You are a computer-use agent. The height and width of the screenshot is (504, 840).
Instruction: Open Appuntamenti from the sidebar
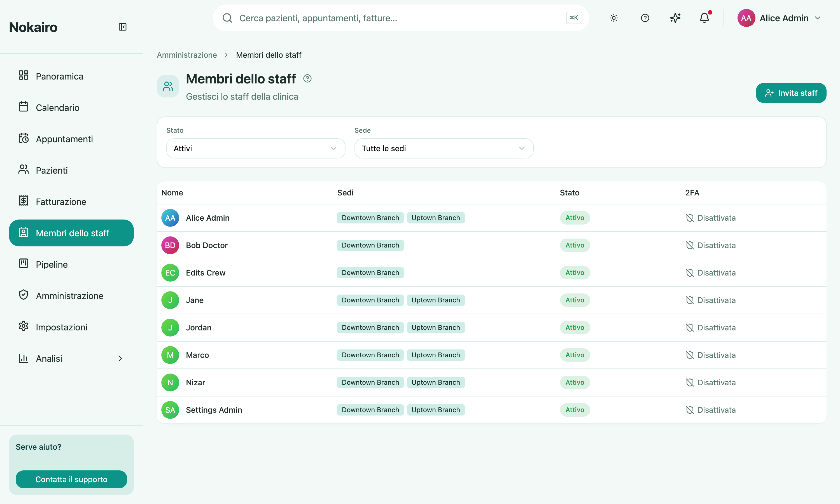coord(71,139)
